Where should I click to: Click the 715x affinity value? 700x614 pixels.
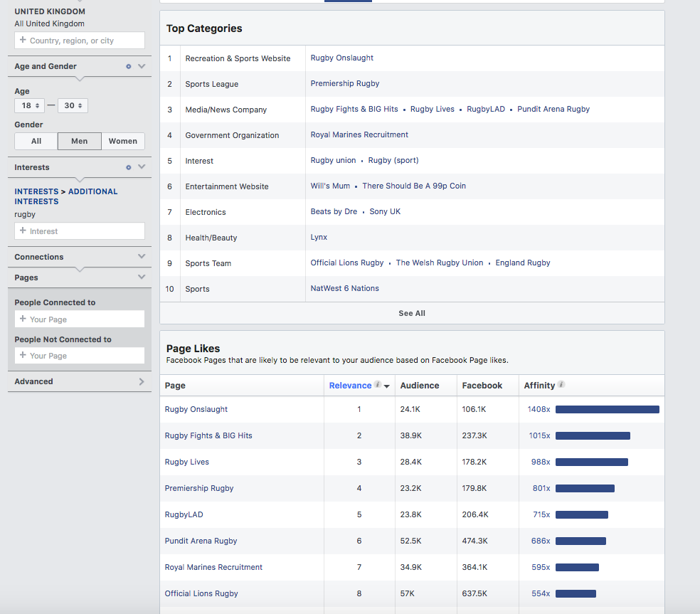pos(541,514)
